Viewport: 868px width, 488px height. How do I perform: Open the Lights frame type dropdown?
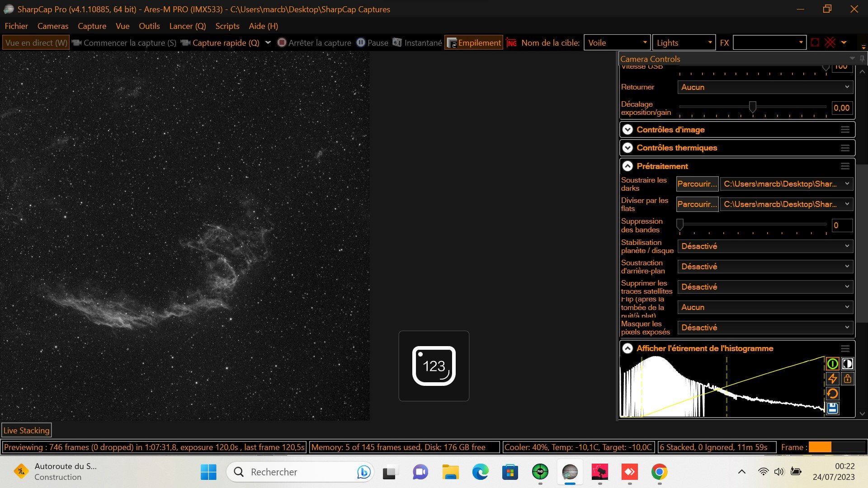pyautogui.click(x=684, y=42)
